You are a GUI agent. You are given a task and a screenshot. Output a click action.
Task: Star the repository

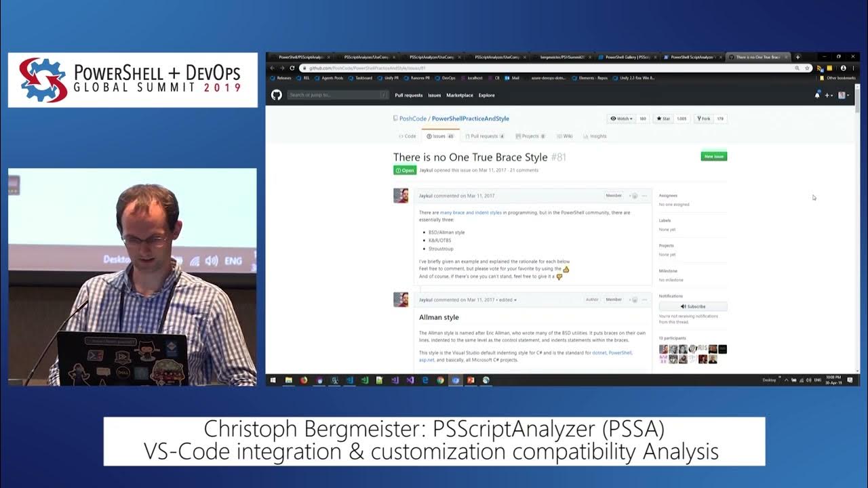pyautogui.click(x=663, y=119)
